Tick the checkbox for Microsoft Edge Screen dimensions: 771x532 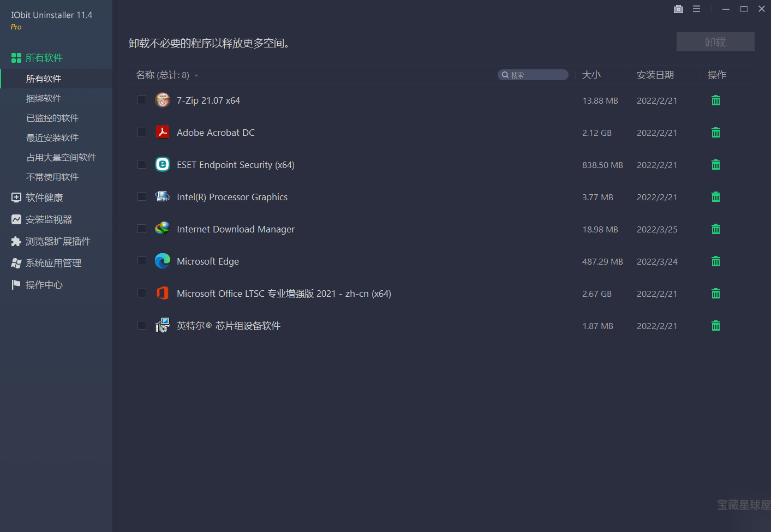point(142,261)
